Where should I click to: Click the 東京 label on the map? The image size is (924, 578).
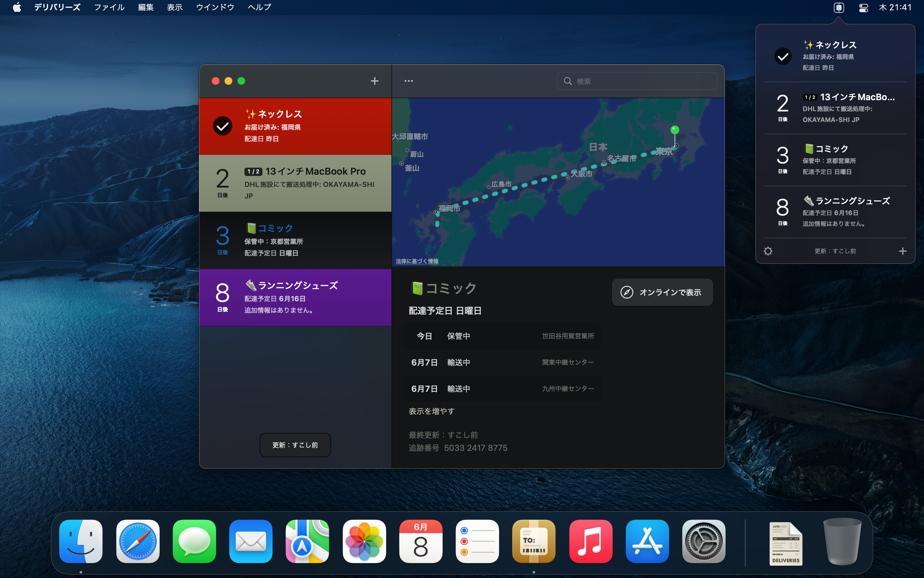click(x=664, y=151)
